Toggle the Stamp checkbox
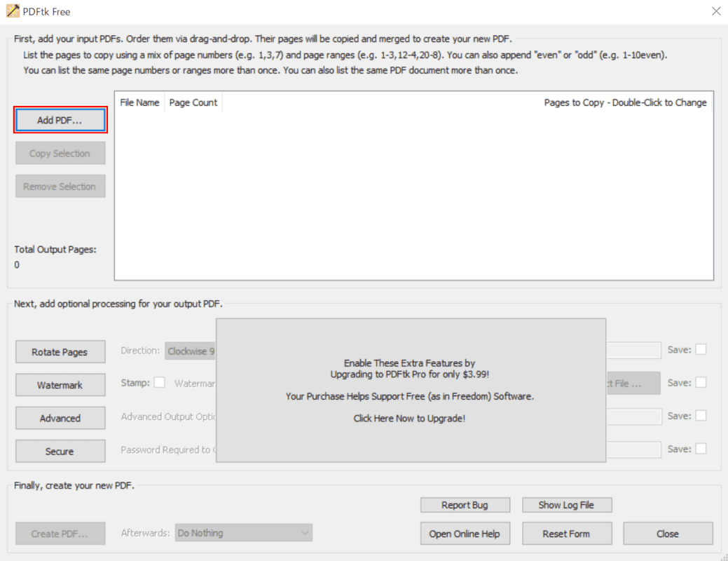728x561 pixels. point(159,382)
